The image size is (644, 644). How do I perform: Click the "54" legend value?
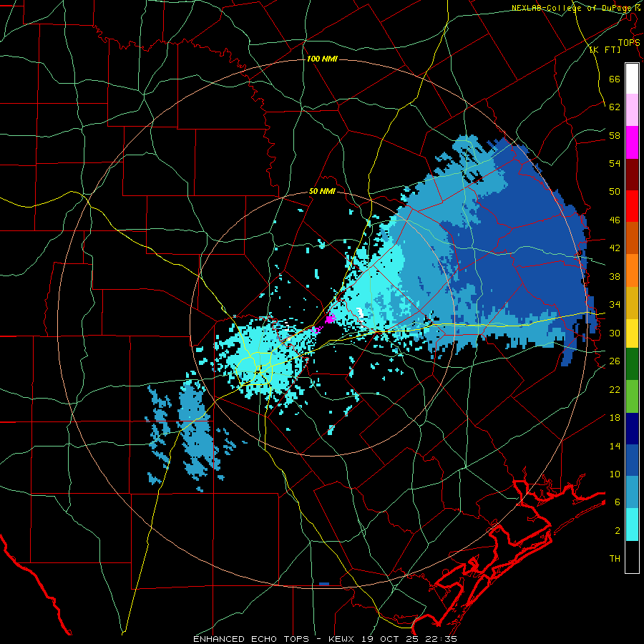[615, 163]
